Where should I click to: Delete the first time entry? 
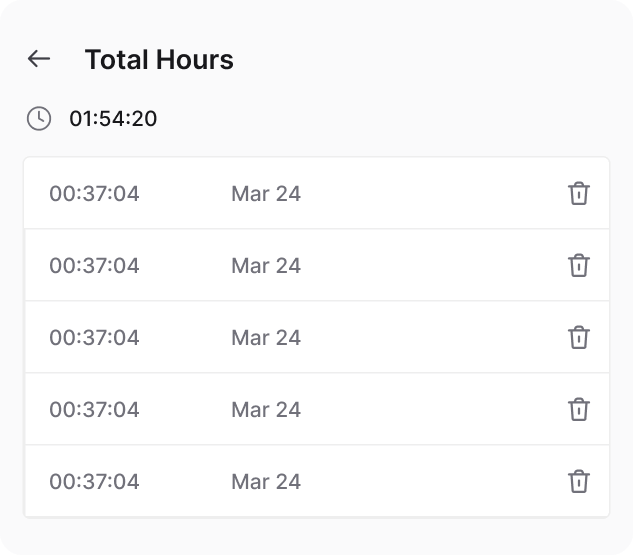pos(578,193)
